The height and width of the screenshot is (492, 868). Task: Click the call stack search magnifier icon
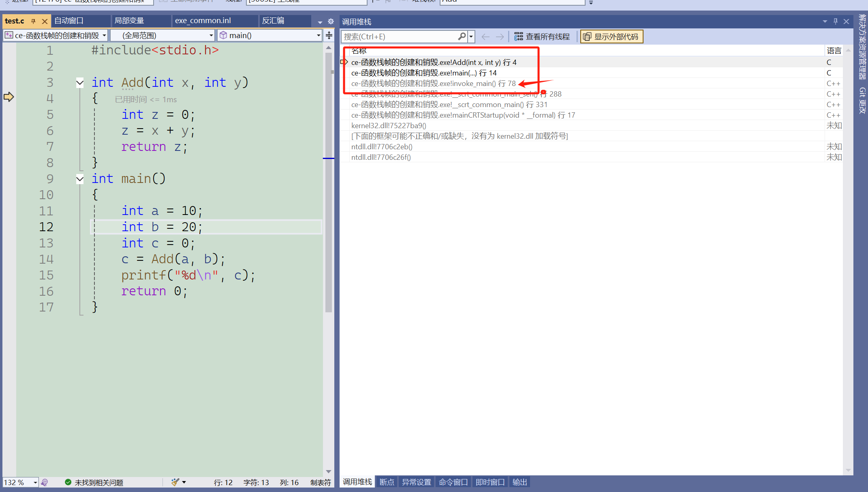461,37
